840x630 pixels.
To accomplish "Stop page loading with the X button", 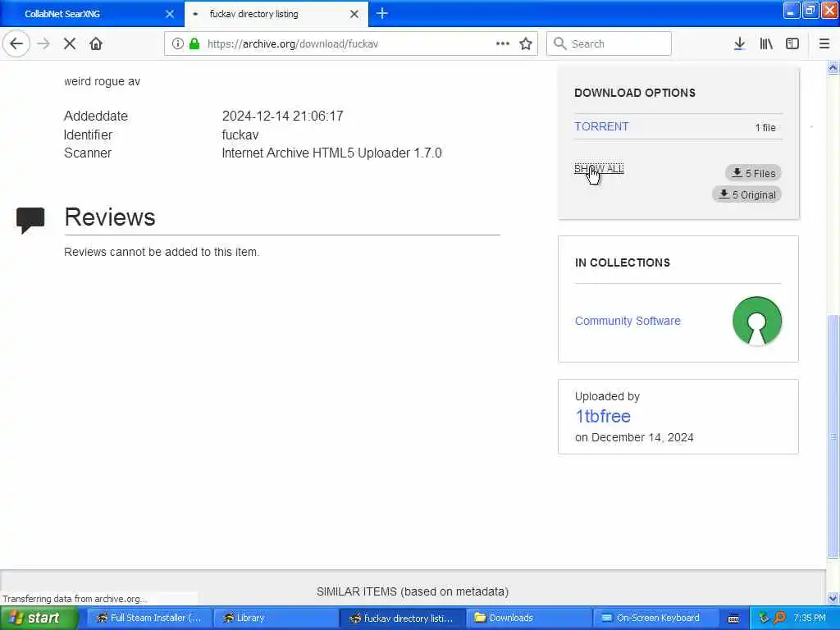I will pyautogui.click(x=70, y=44).
